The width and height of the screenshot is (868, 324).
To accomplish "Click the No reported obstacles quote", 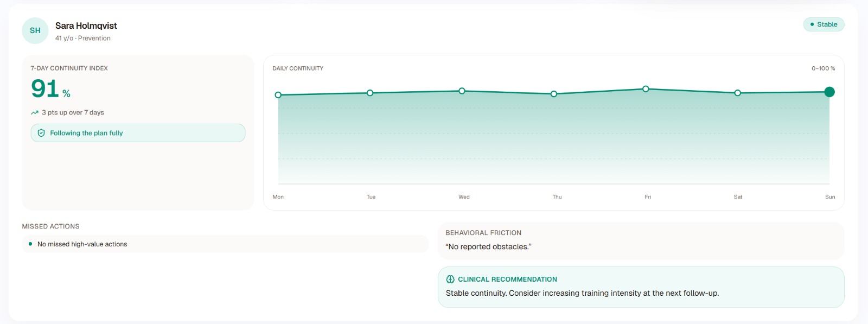I will [x=489, y=247].
